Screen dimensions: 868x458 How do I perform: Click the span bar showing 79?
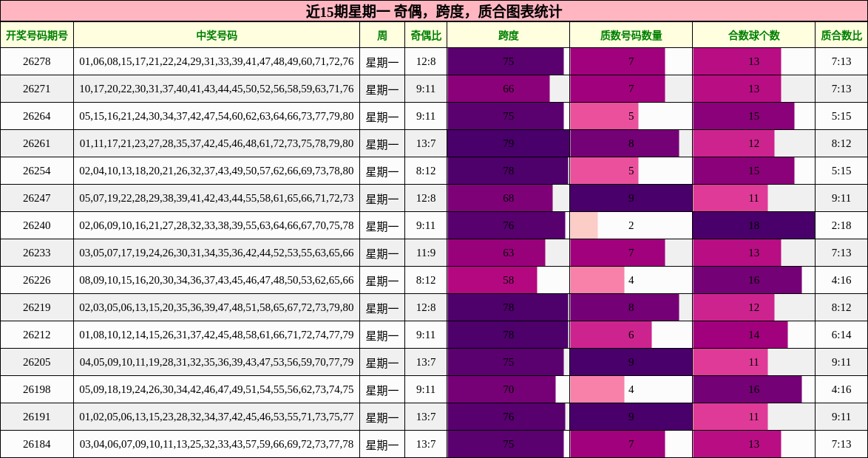pos(508,143)
